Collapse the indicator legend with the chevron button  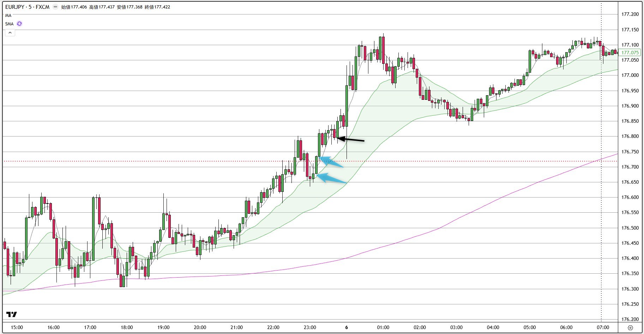10,33
